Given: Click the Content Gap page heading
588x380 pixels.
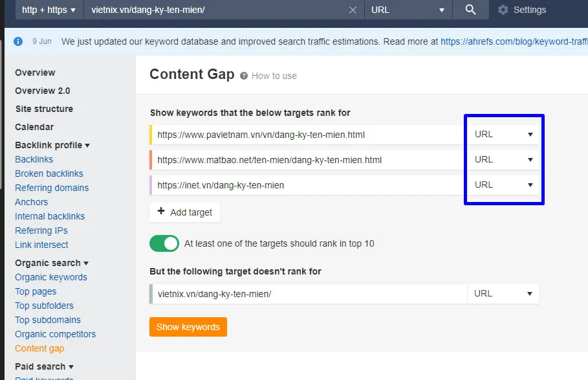Looking at the screenshot, I should [x=192, y=74].
